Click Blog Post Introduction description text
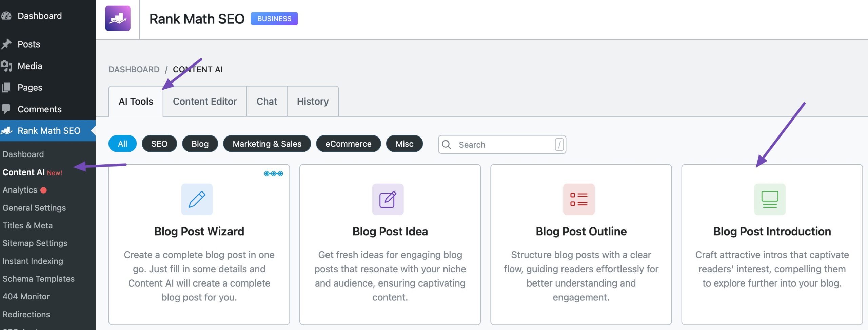 (772, 269)
